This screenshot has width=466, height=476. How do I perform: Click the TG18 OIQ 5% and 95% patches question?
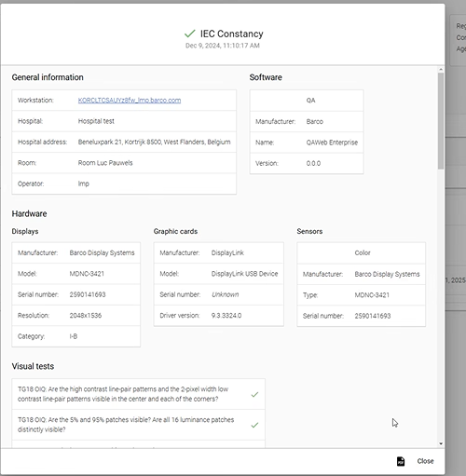(126, 425)
